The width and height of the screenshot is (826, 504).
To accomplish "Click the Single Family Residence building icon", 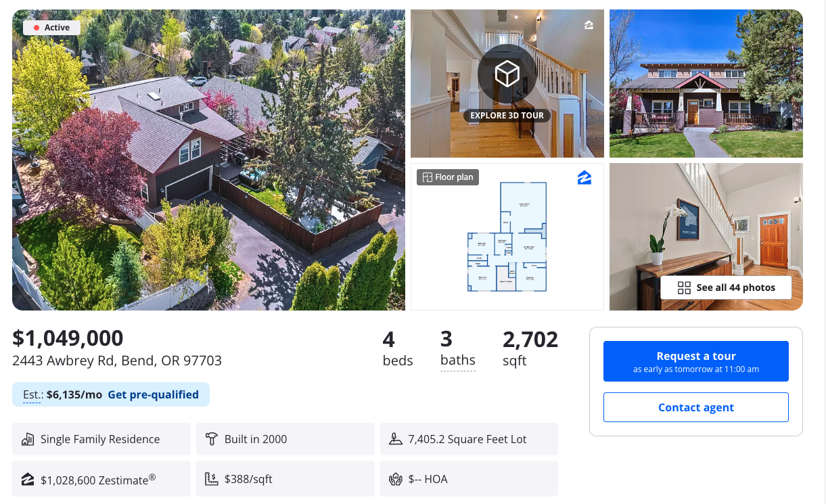I will [28, 440].
